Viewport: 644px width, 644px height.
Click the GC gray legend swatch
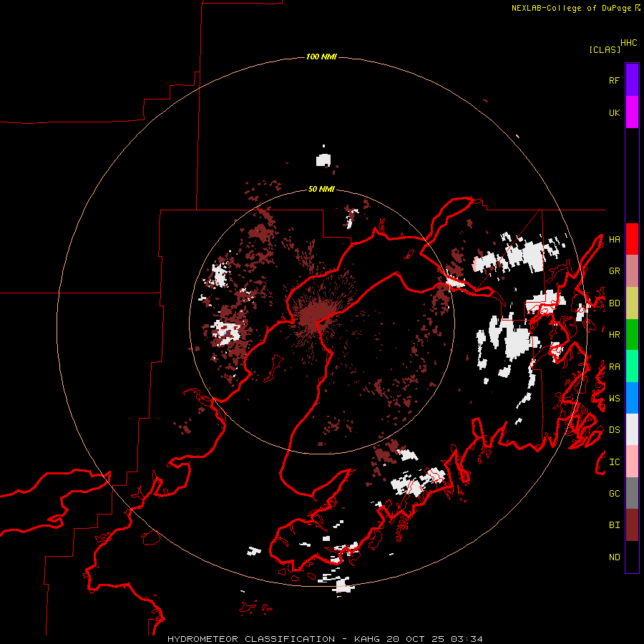tap(632, 493)
